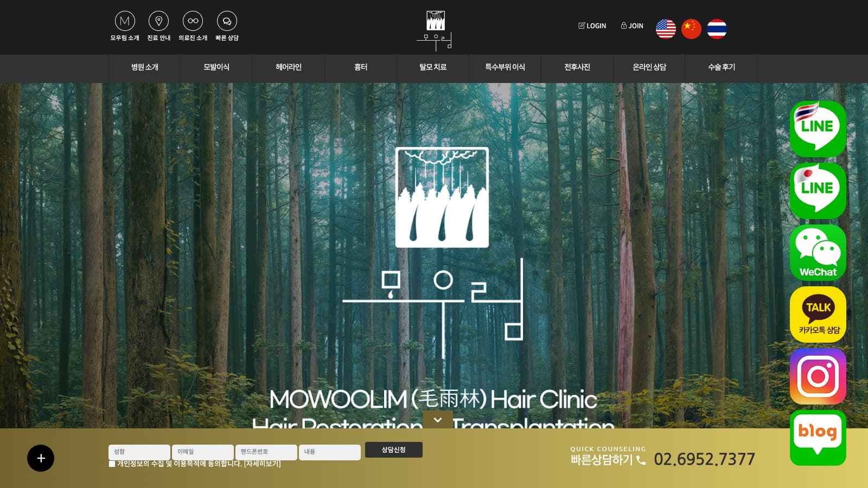Open the 특수부위이식 menu

(x=505, y=67)
